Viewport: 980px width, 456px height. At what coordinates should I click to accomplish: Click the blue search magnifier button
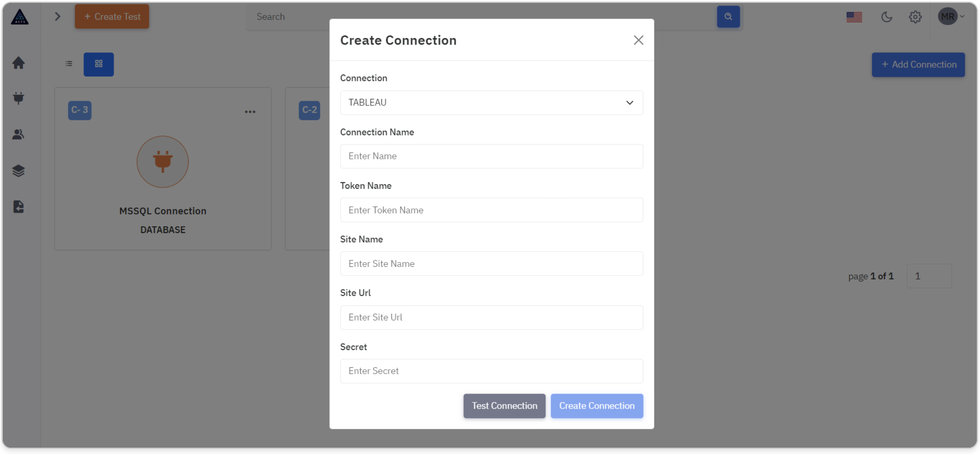point(728,17)
